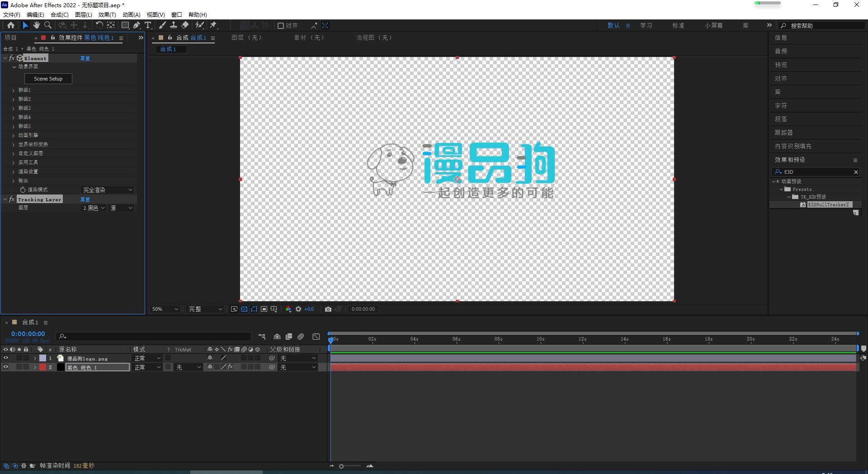Switch to the 项目 panel tab
The height and width of the screenshot is (474, 868).
click(10, 38)
